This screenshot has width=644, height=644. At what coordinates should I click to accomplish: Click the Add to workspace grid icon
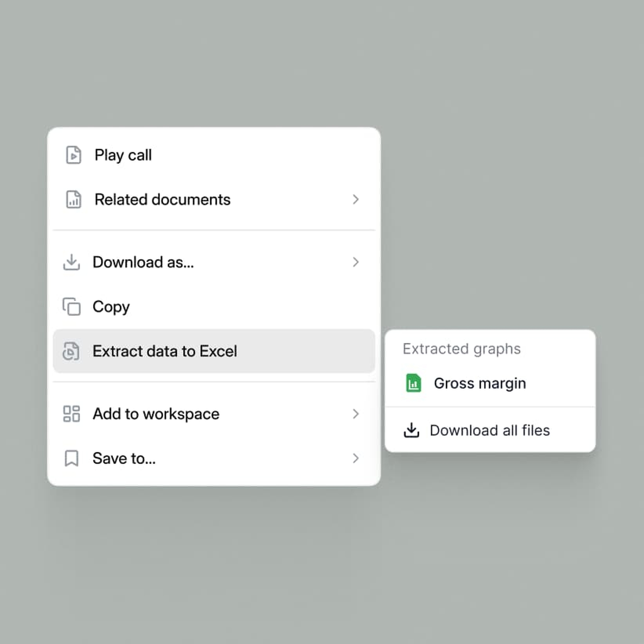(x=71, y=414)
